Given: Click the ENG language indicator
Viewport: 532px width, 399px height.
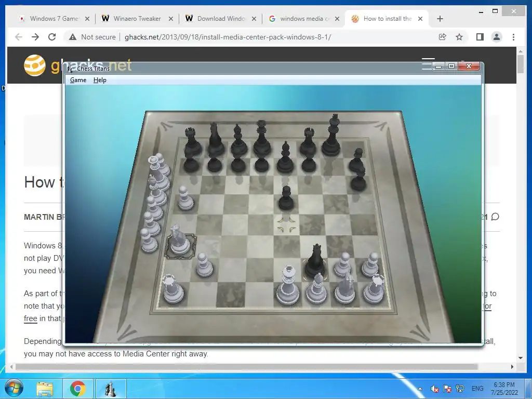Looking at the screenshot, I should coord(477,389).
